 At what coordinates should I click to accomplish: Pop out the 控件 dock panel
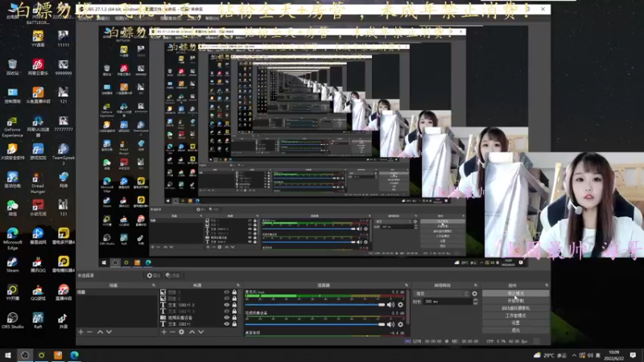point(547,286)
